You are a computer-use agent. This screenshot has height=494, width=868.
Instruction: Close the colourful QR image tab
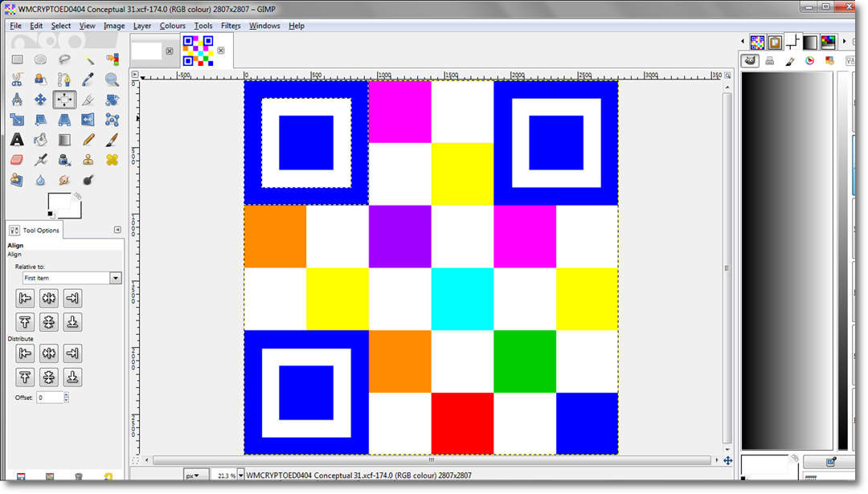point(221,51)
